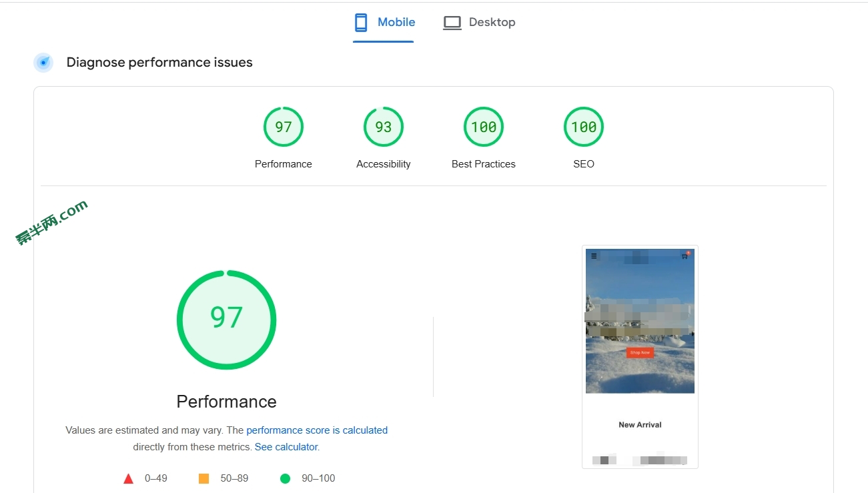Click the Accessibility label text
This screenshot has width=868, height=493.
[x=384, y=164]
